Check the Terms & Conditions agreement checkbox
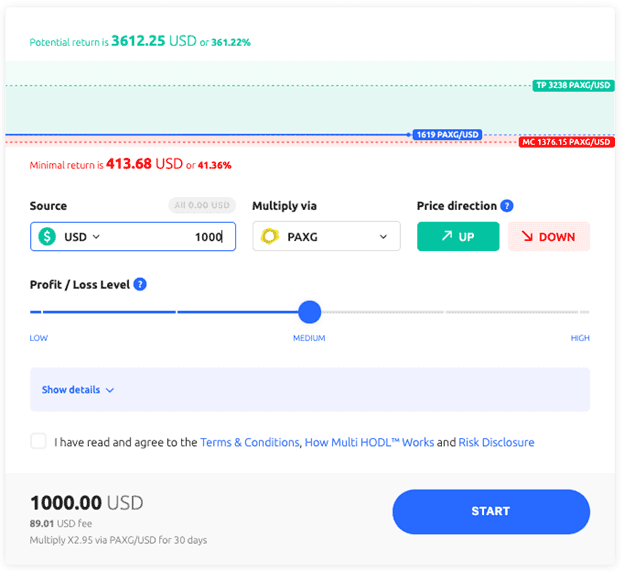The height and width of the screenshot is (571, 624). click(38, 441)
